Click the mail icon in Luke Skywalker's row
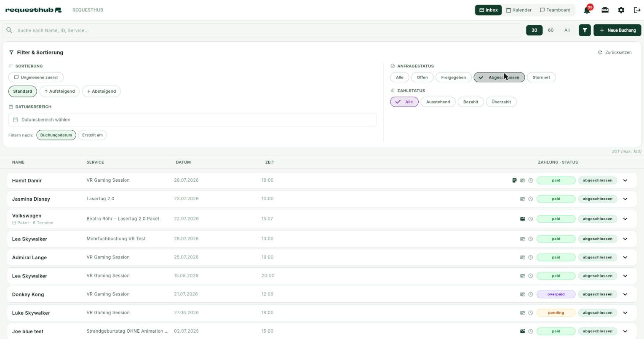 (x=522, y=313)
